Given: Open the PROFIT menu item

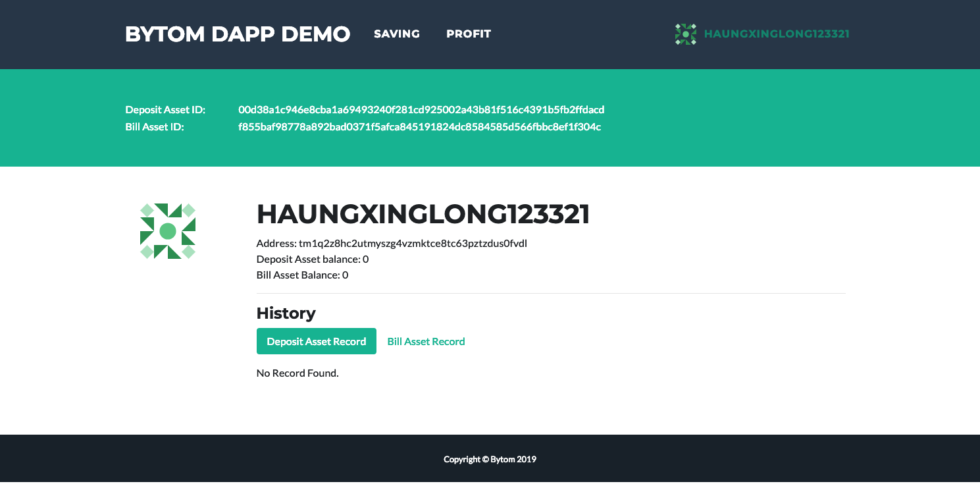Looking at the screenshot, I should pyautogui.click(x=469, y=34).
